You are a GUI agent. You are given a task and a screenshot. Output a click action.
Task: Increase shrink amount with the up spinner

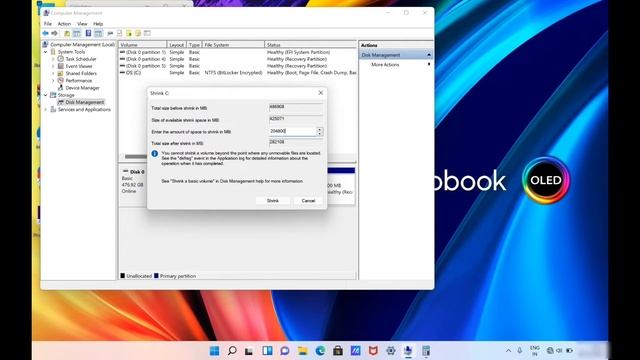click(x=320, y=129)
